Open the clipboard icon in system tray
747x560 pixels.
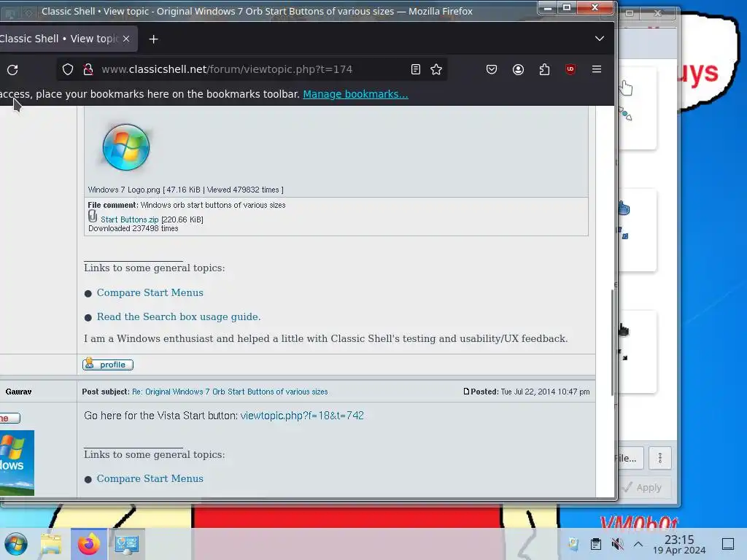coord(595,544)
